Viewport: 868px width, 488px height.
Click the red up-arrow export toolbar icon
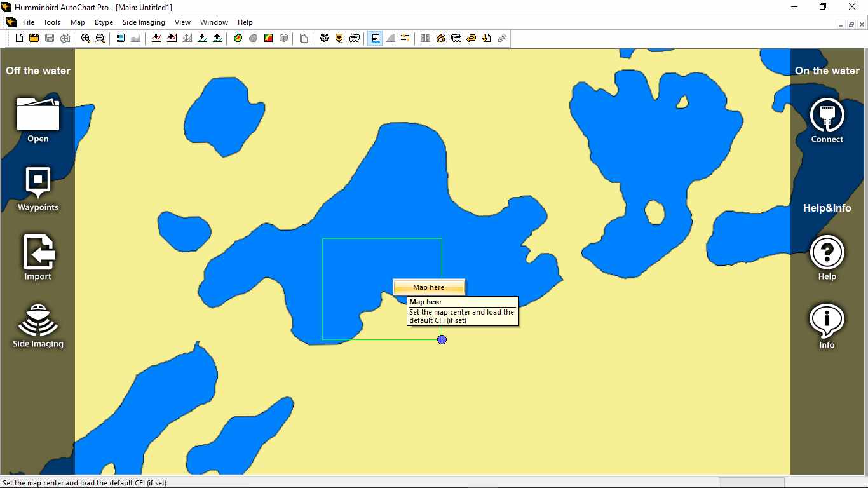[x=172, y=38]
